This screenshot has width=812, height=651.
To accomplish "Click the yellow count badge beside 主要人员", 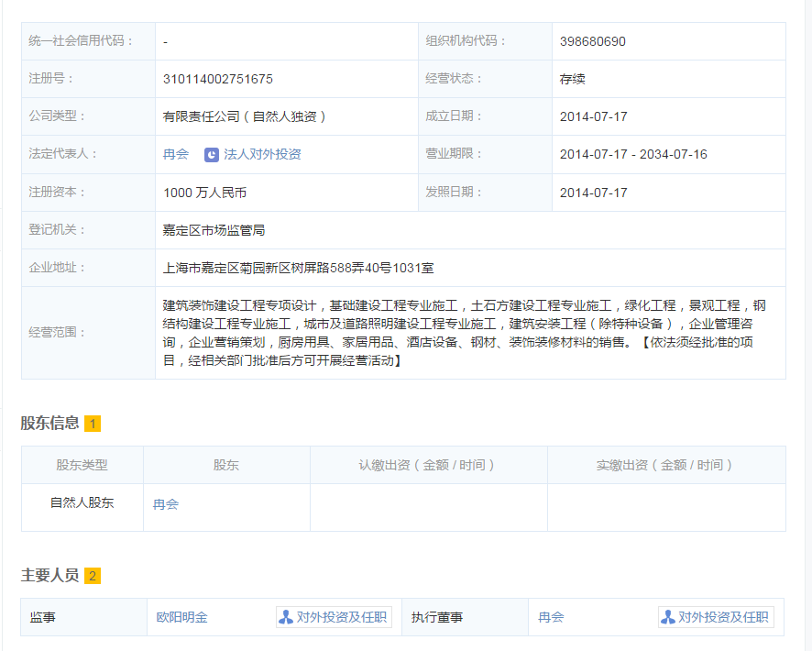I will tap(93, 576).
